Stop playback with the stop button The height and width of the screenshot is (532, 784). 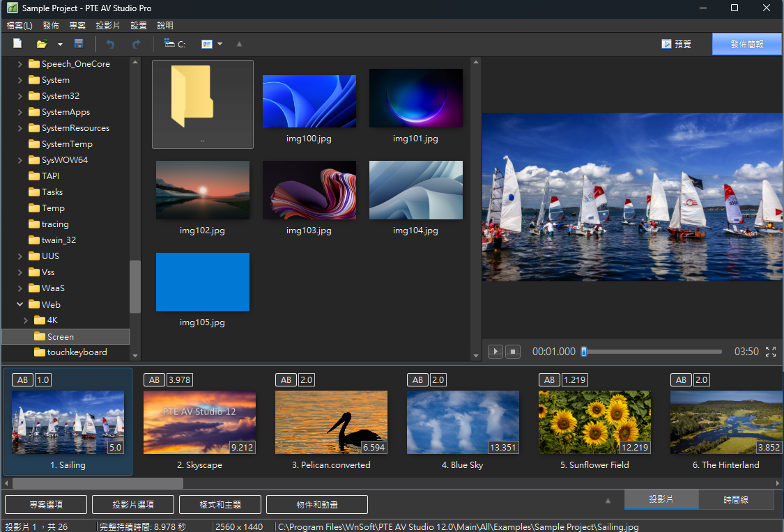pos(512,352)
